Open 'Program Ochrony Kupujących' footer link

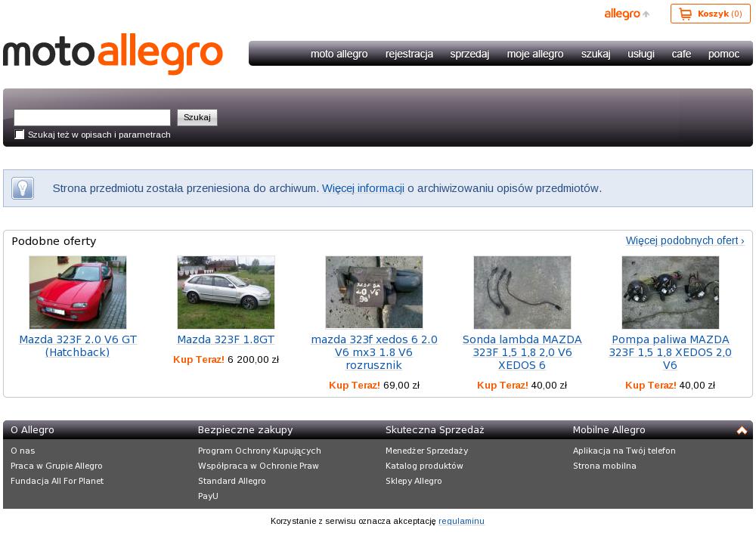[259, 451]
